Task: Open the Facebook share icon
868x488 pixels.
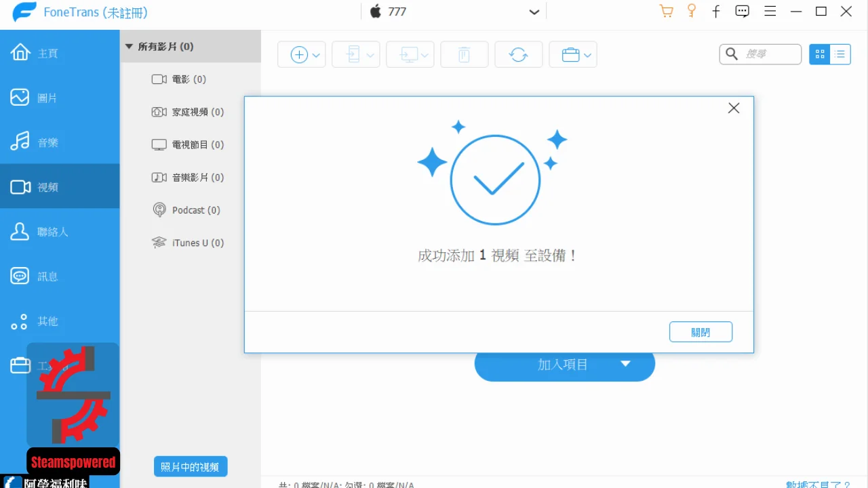Action: 716,12
